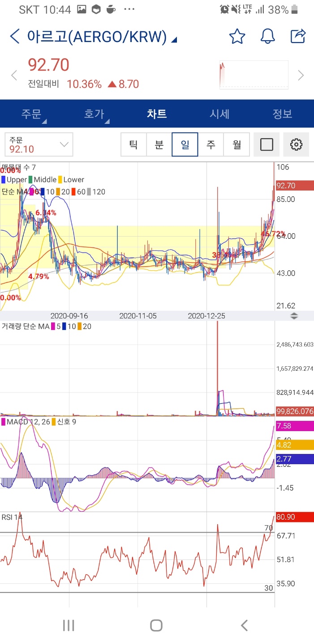Tap the Middle band legend swatch

(30, 180)
